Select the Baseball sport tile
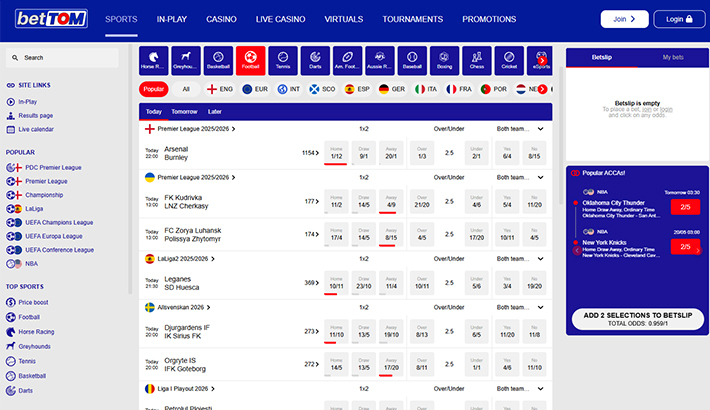The image size is (710, 410). [x=412, y=60]
